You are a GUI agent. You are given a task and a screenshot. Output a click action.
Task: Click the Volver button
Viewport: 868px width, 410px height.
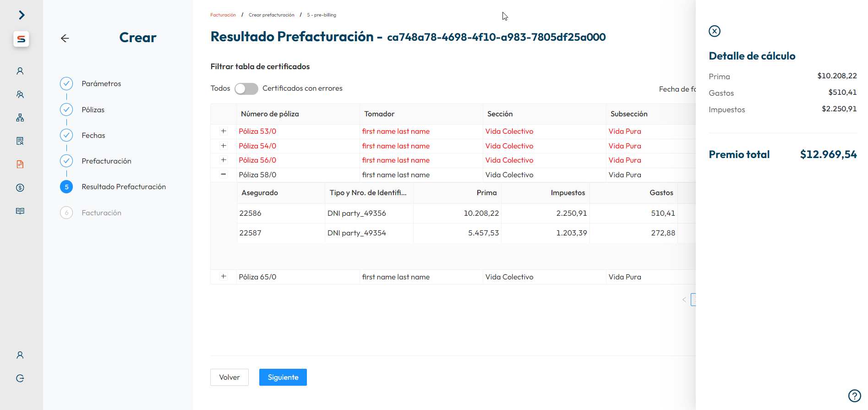[229, 377]
